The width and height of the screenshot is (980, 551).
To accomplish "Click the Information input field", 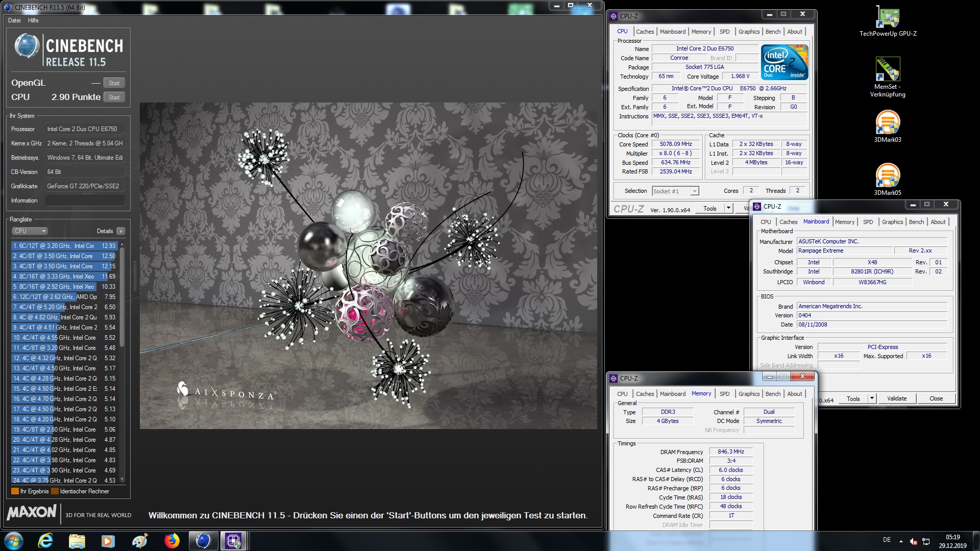I will point(85,201).
